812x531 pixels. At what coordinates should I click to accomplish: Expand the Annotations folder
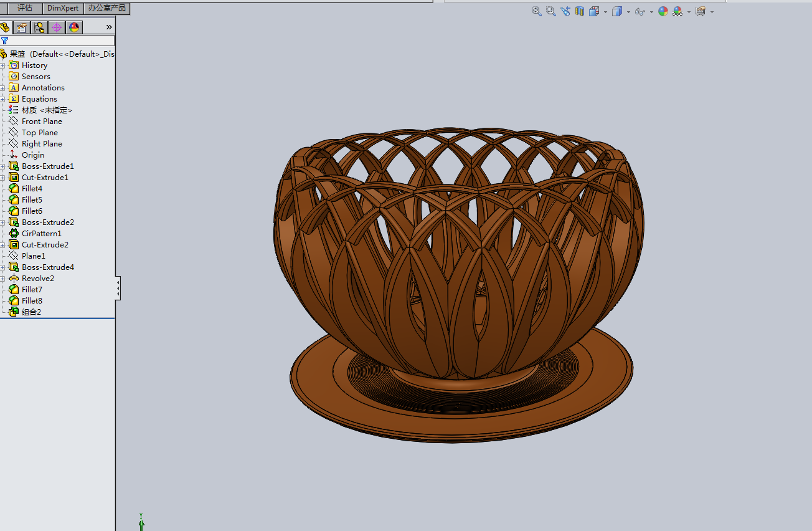[2, 88]
